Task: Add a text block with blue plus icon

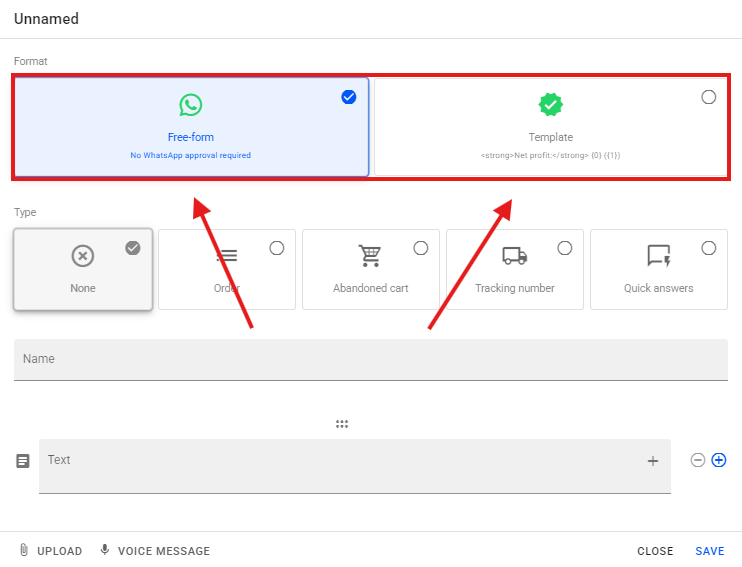Action: [718, 460]
